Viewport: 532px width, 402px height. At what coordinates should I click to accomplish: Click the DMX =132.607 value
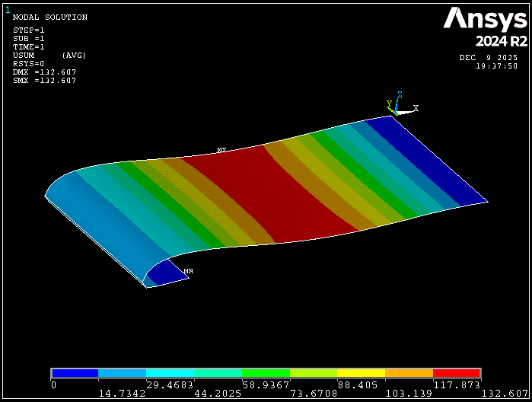[x=44, y=72]
